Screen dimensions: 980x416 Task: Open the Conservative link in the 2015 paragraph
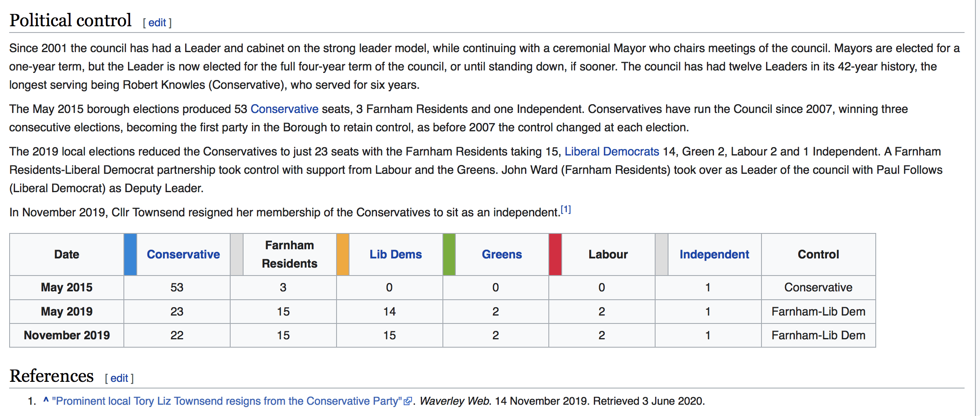pos(284,109)
